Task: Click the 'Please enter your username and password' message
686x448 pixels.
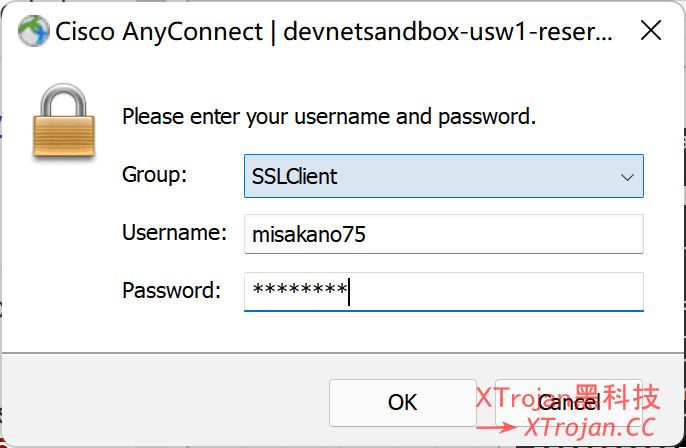Action: (329, 117)
